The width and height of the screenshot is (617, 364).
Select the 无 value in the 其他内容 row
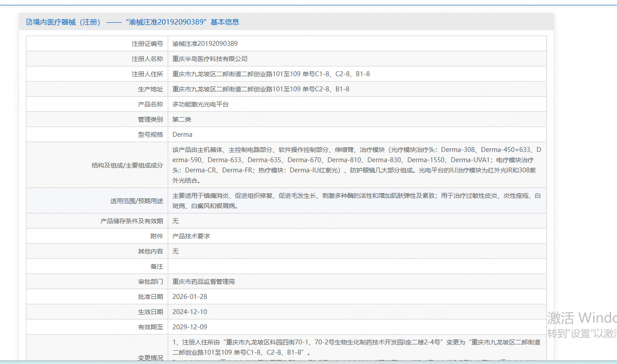[176, 251]
